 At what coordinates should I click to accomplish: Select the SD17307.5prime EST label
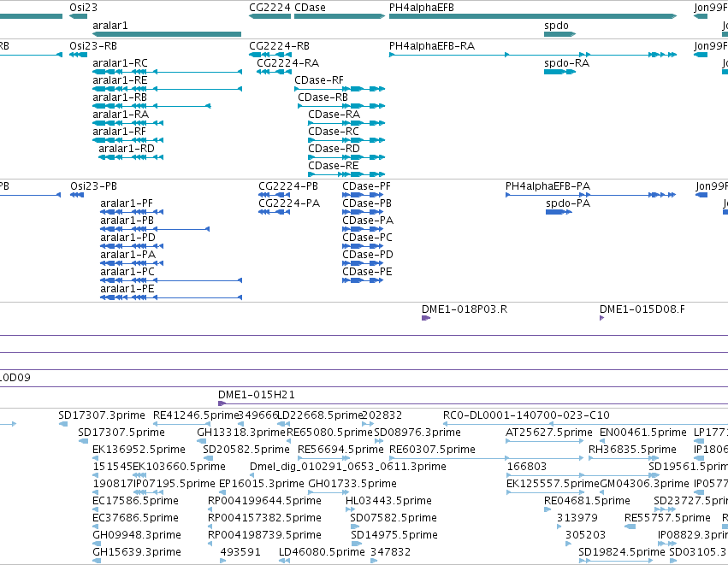pyautogui.click(x=121, y=433)
